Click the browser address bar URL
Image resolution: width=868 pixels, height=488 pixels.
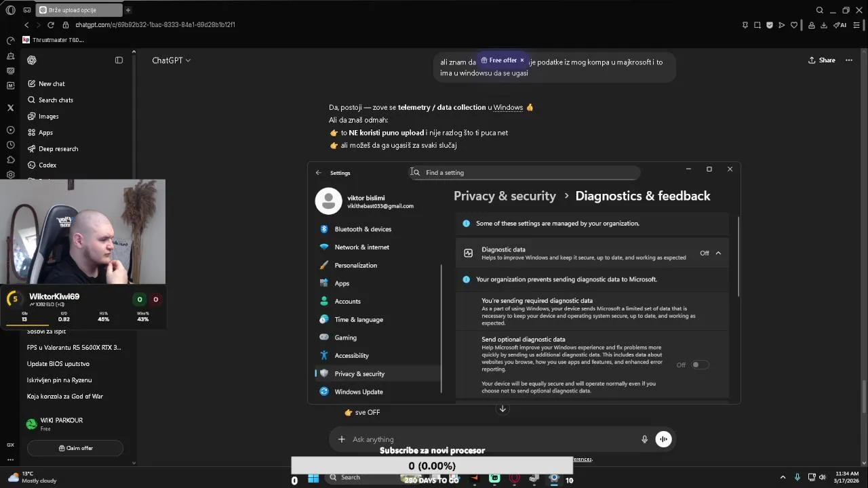155,25
